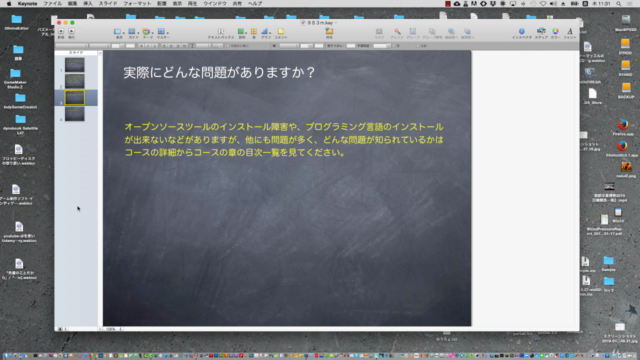The width and height of the screenshot is (640, 360).
Task: Select slide 1 thumbnail in navigator
Action: (x=75, y=65)
